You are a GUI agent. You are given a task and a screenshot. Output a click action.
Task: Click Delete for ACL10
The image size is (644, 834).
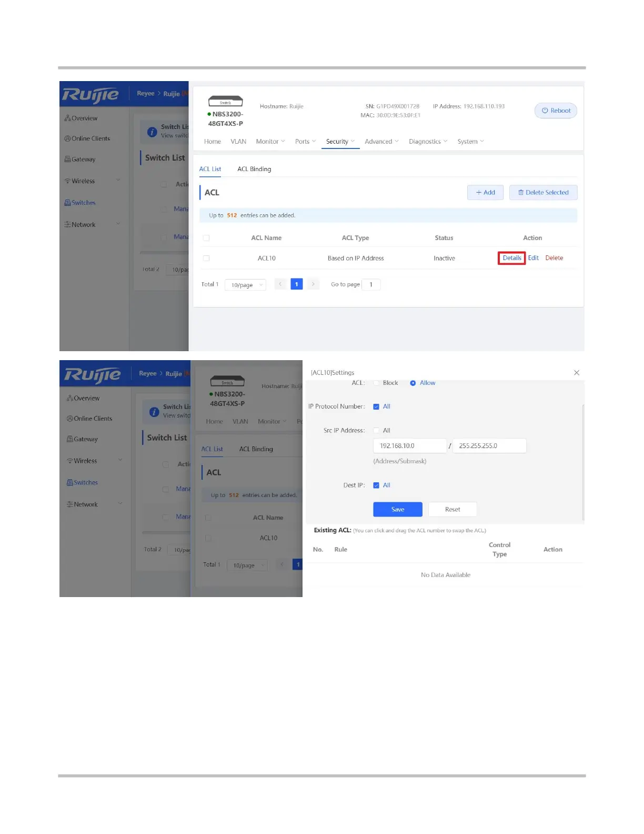(554, 258)
